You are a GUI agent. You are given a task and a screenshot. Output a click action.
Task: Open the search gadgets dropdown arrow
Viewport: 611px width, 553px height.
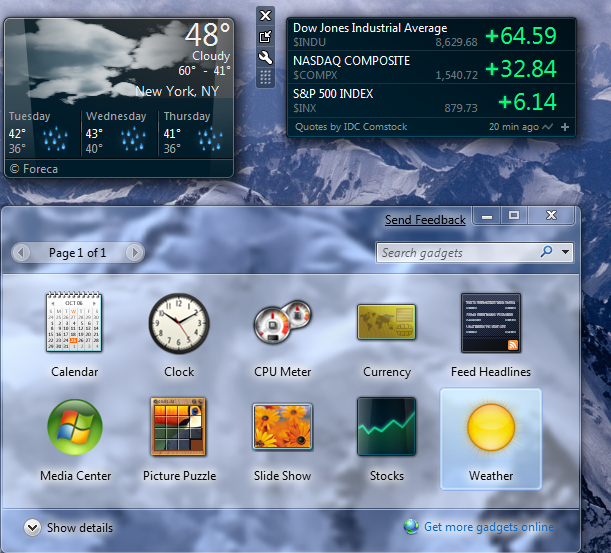(565, 252)
